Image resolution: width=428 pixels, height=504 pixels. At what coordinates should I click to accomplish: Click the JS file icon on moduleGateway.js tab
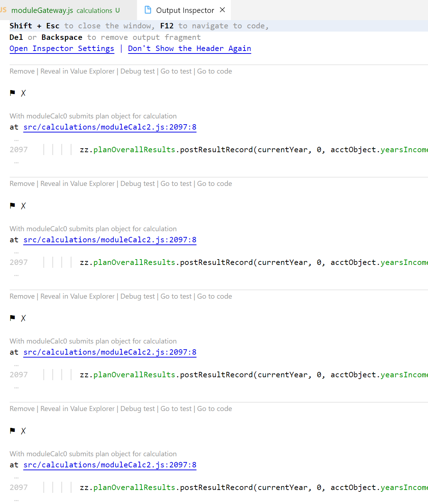3,10
